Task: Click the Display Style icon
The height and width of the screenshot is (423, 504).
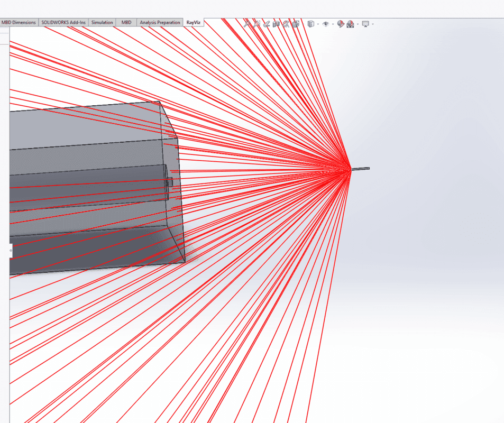Action: (x=311, y=24)
